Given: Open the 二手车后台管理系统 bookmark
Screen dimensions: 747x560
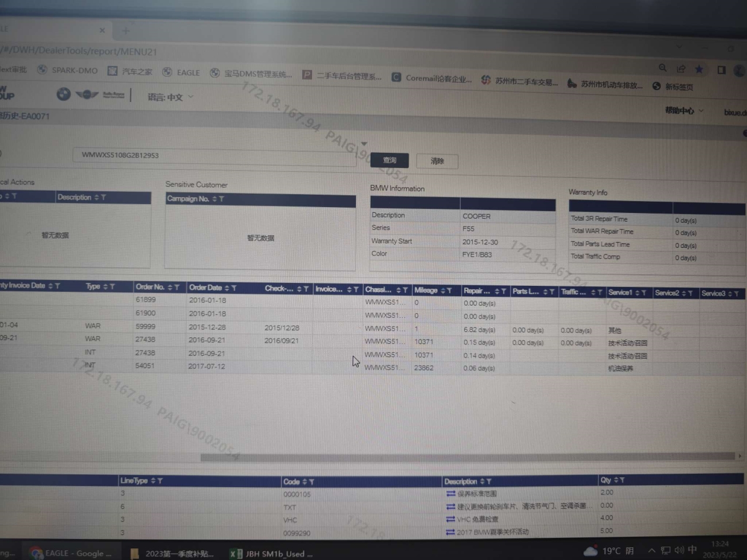Looking at the screenshot, I should pos(342,75).
